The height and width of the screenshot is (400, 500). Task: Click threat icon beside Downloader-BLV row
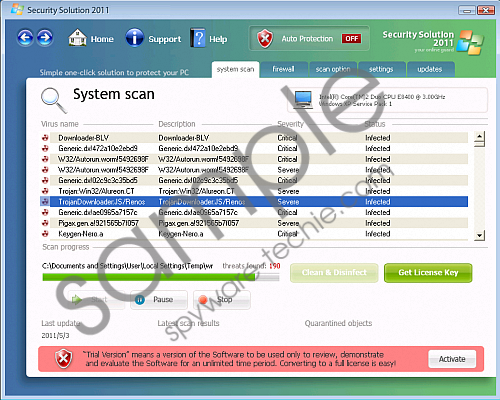point(45,138)
